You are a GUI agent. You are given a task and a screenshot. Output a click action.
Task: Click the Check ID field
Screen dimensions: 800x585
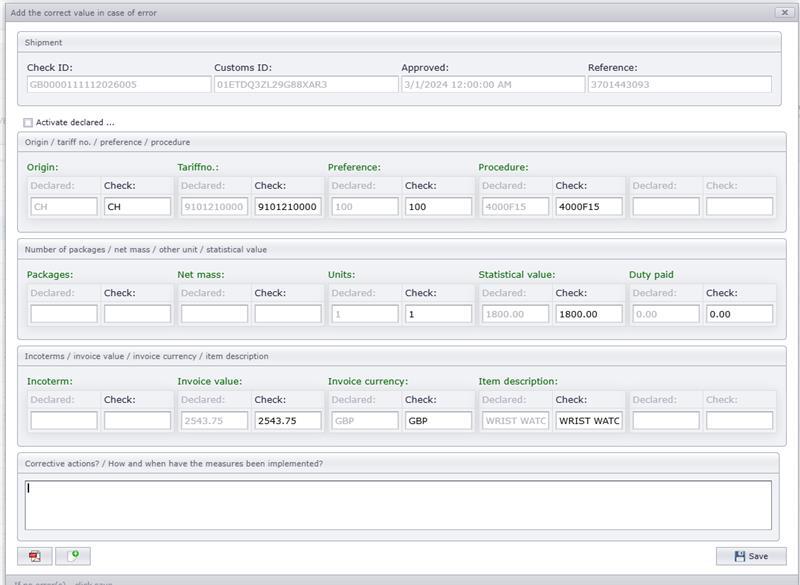click(x=118, y=85)
